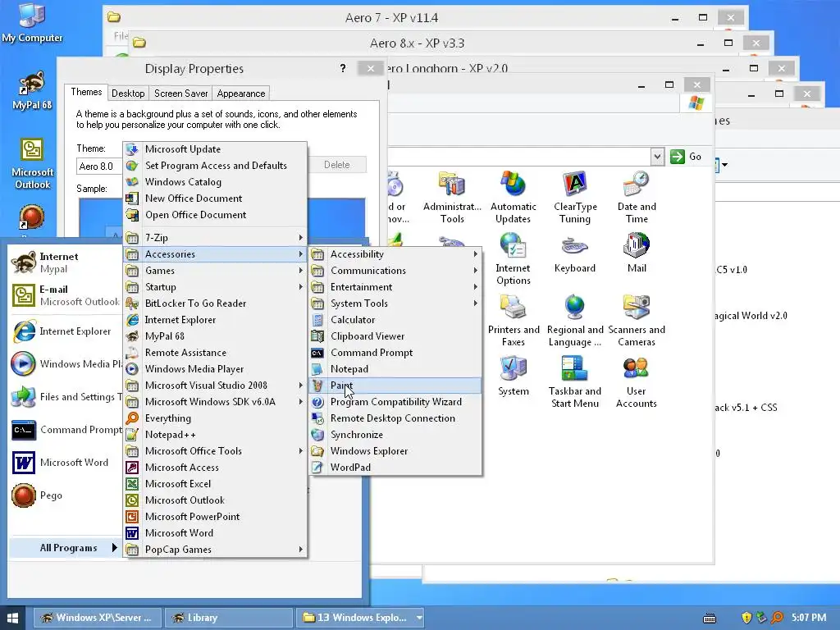This screenshot has height=630, width=840.
Task: Switch to the Desktop tab
Action: [128, 94]
